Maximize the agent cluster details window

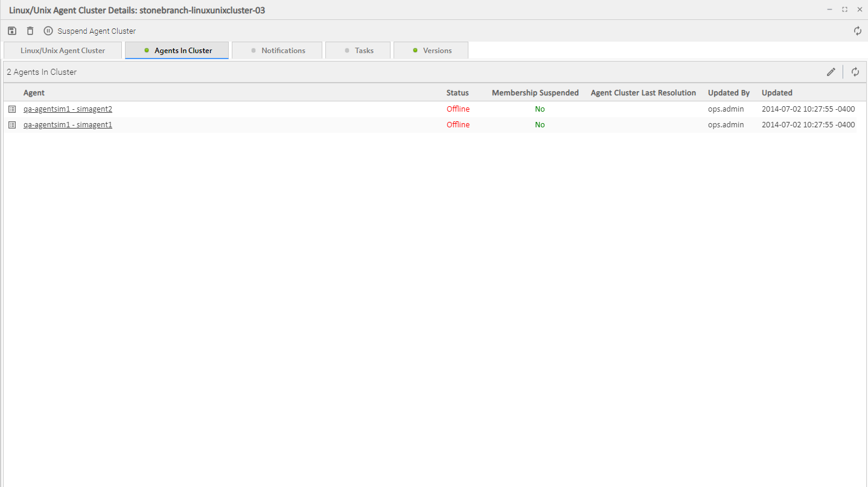[x=844, y=10]
